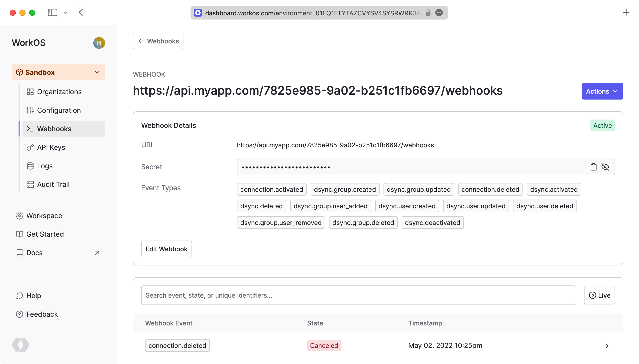The height and width of the screenshot is (364, 639).
Task: Click the lock icon in address bar
Action: (428, 13)
